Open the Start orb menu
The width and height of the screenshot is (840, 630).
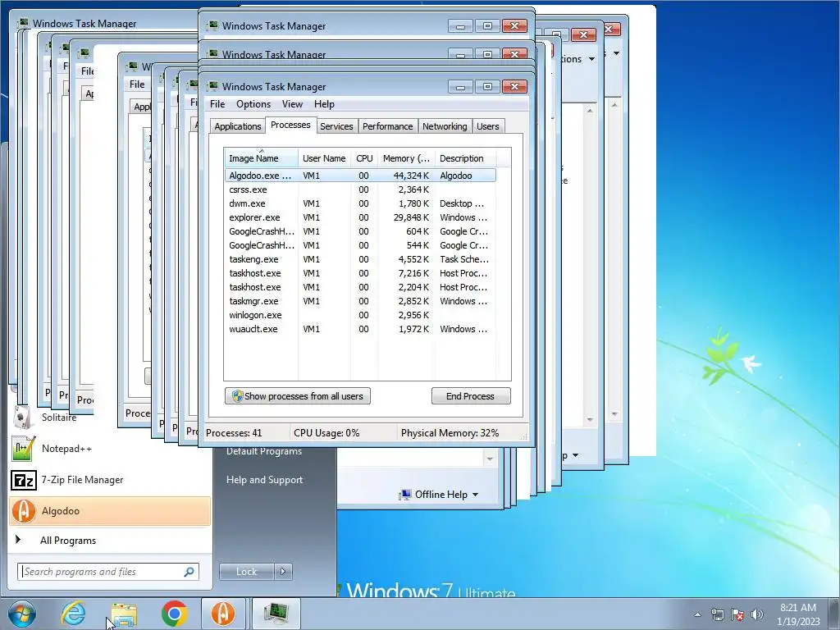pos(21,614)
